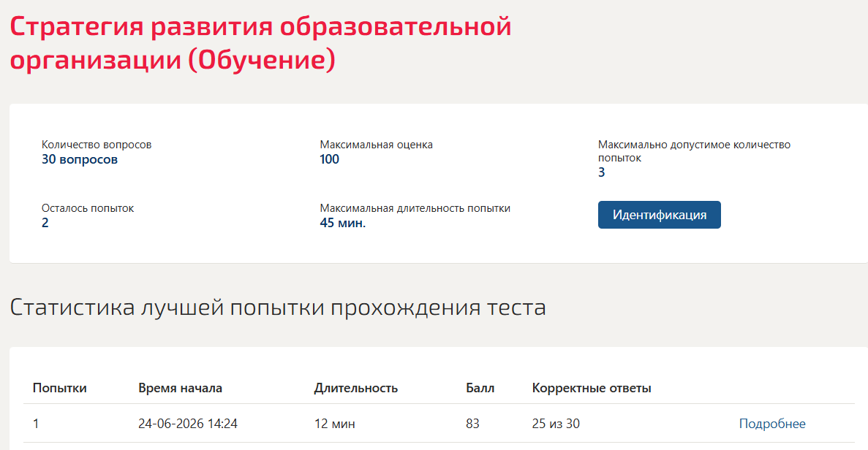Click the Корректные ответы column header
This screenshot has width=868, height=450.
[x=591, y=388]
